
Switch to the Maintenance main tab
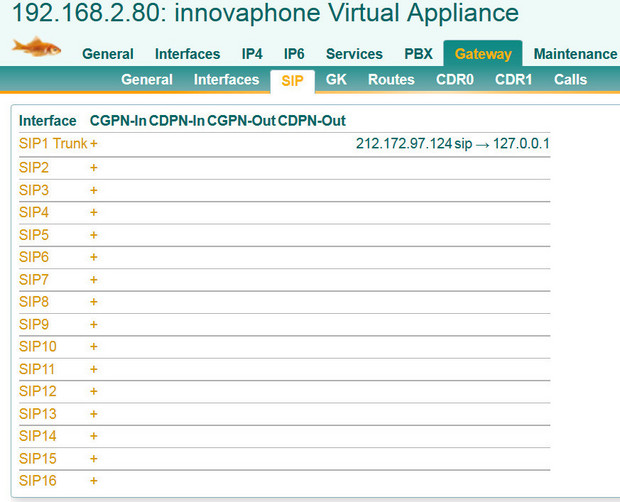[575, 54]
